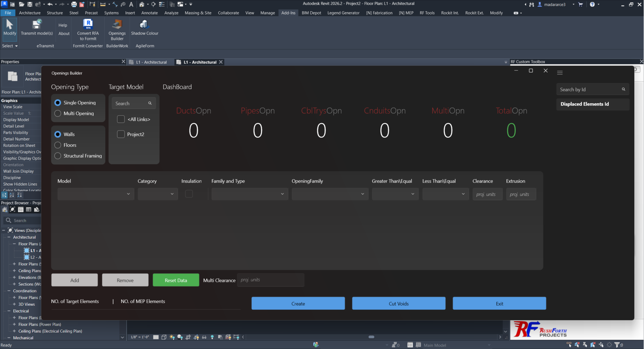This screenshot has height=349, width=644.
Task: Click the Open folder icon in quick access toolbar
Action: click(x=21, y=4)
